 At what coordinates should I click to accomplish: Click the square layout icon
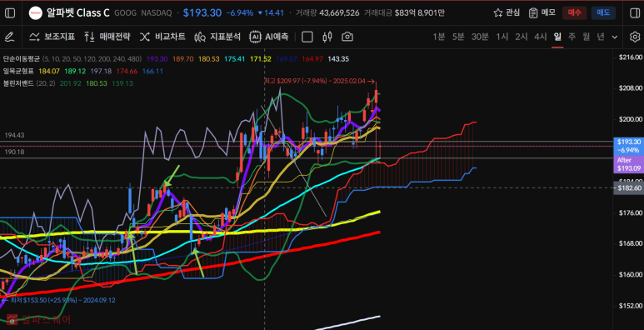pos(307,37)
